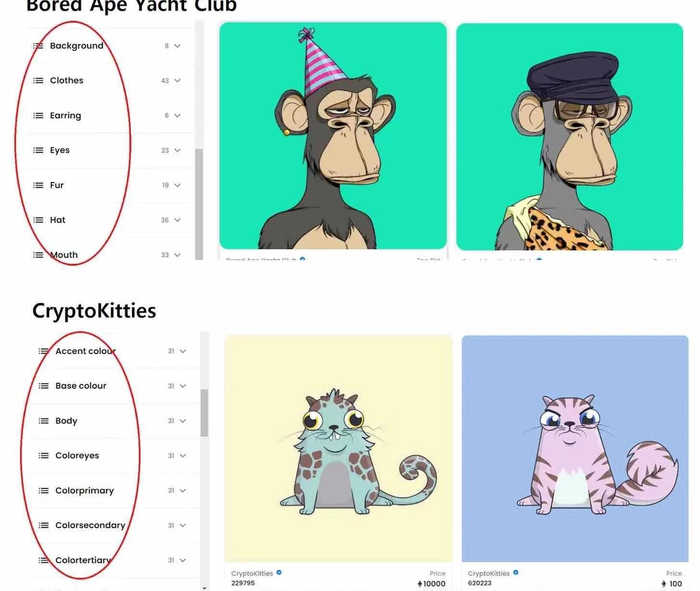Expand the Colorprimary filter chevron
Screen dimensions: 700x591
pos(183,491)
